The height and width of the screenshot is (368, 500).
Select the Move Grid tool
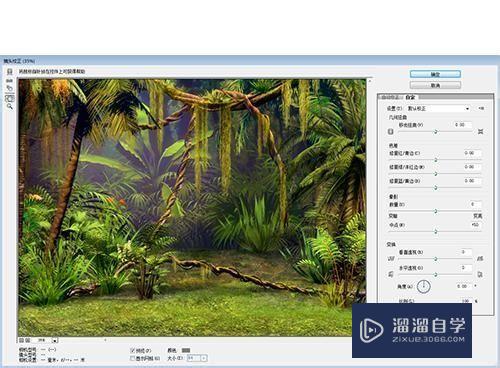pos(10,88)
